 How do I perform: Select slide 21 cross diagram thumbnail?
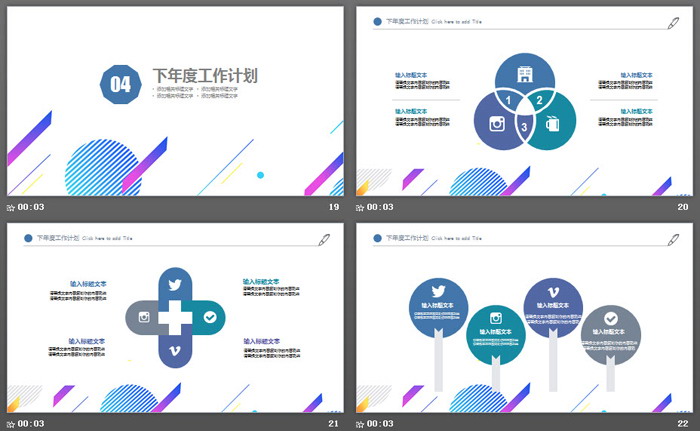coord(175,318)
